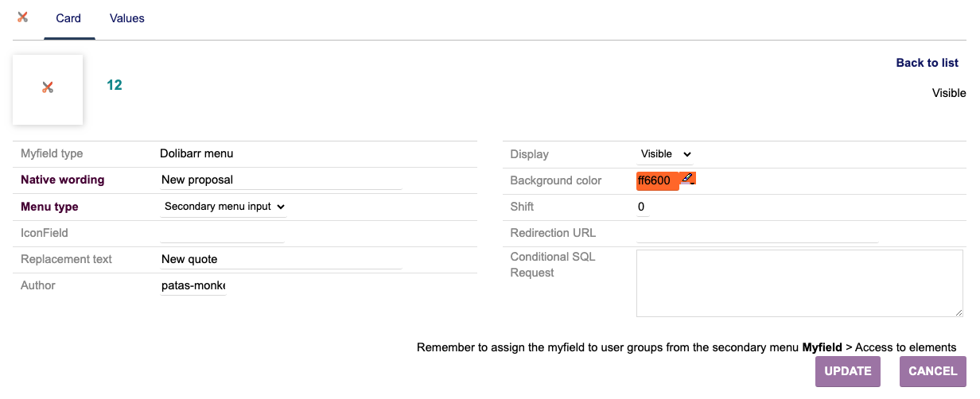Click the Redirection URL input
Viewport: 980px width, 399px height.
coord(756,233)
